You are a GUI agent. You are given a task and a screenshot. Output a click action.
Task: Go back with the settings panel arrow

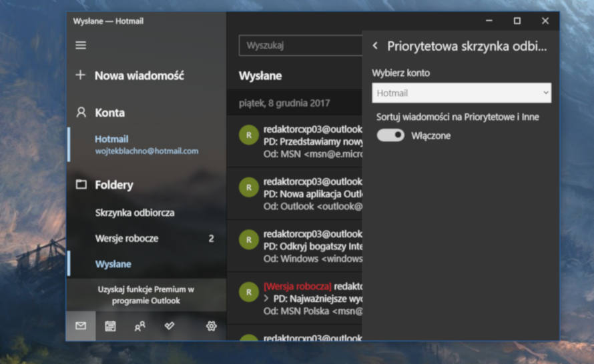click(x=375, y=46)
